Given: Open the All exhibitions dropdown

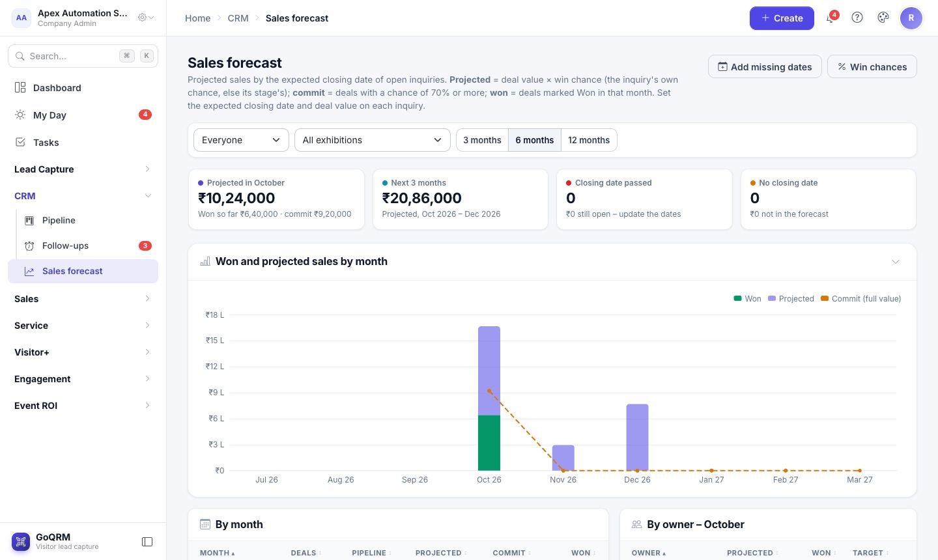Looking at the screenshot, I should (372, 140).
